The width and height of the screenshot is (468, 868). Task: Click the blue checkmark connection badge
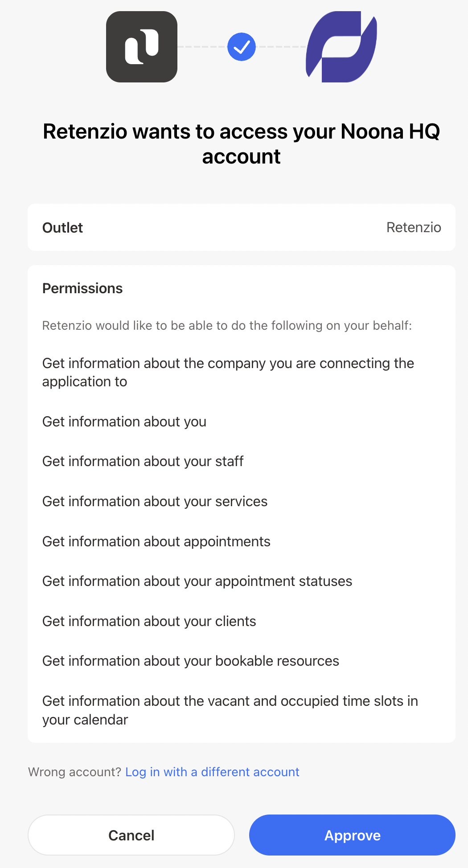pos(242,47)
